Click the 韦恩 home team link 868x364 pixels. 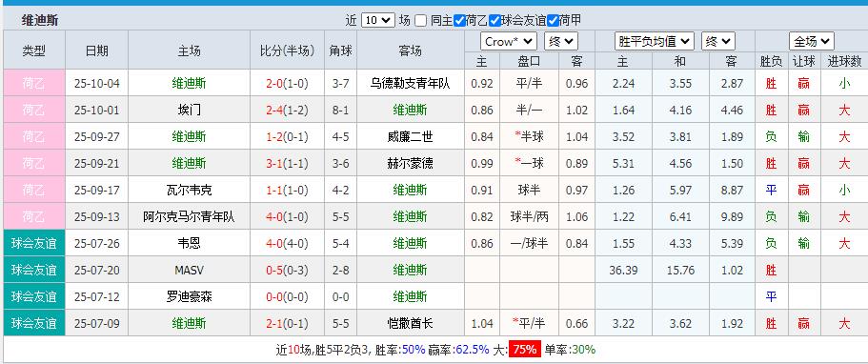(189, 243)
